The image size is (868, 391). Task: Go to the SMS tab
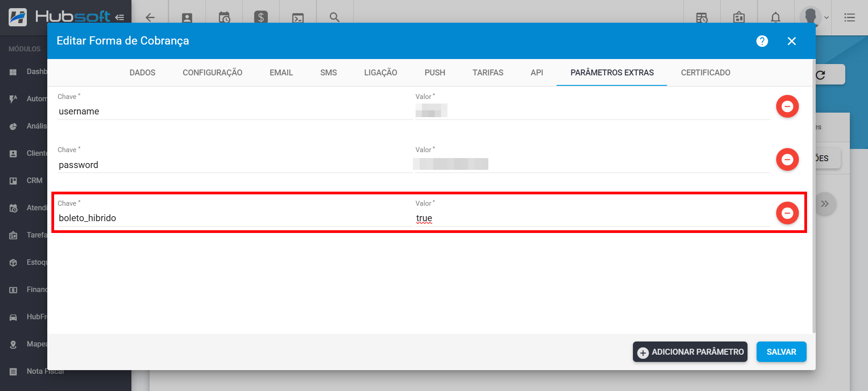(328, 73)
